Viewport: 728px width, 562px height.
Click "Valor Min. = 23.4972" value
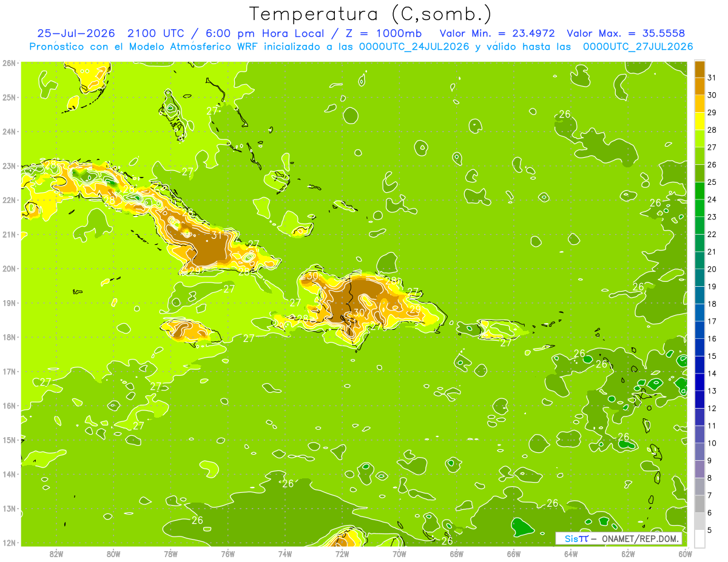[x=497, y=33]
